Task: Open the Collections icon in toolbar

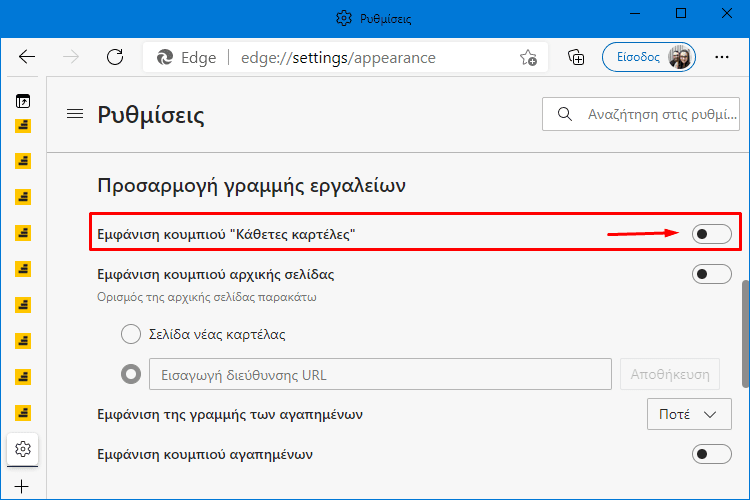Action: [x=576, y=57]
